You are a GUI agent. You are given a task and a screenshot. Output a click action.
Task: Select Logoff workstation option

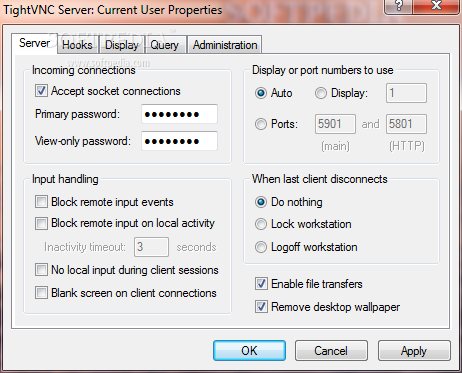coord(261,247)
